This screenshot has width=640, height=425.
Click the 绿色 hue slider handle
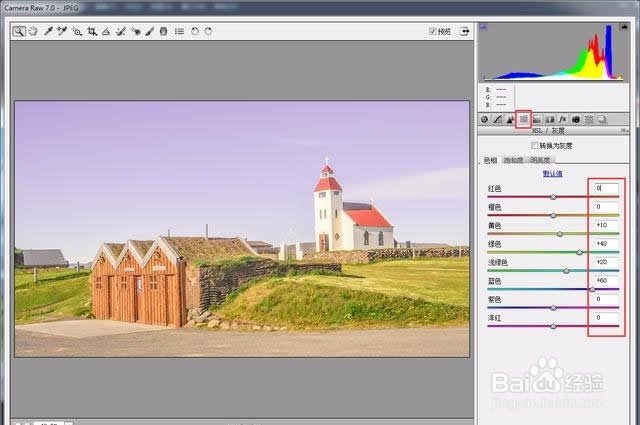tap(579, 252)
